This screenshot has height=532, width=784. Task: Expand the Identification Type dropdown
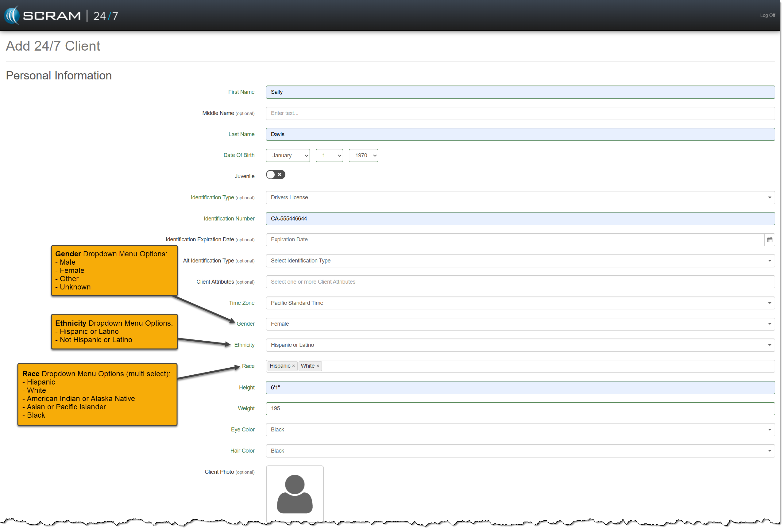(x=520, y=197)
